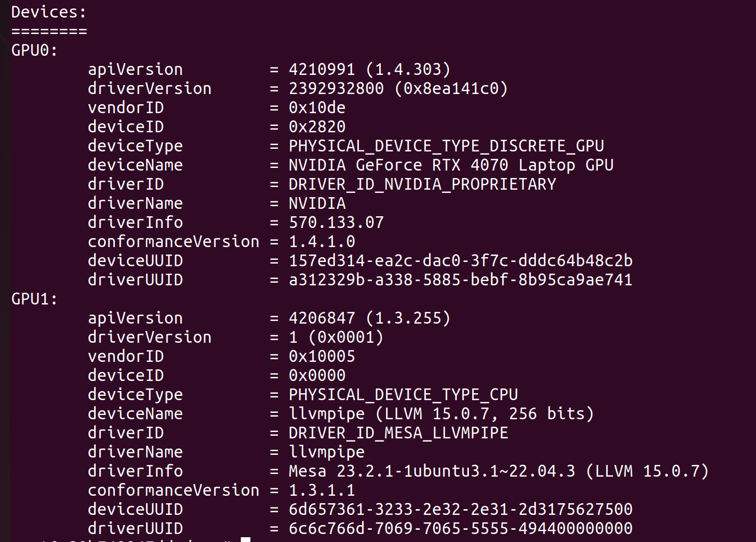Image resolution: width=756 pixels, height=542 pixels.
Task: Click the white terminal cursor block
Action: click(x=246, y=539)
